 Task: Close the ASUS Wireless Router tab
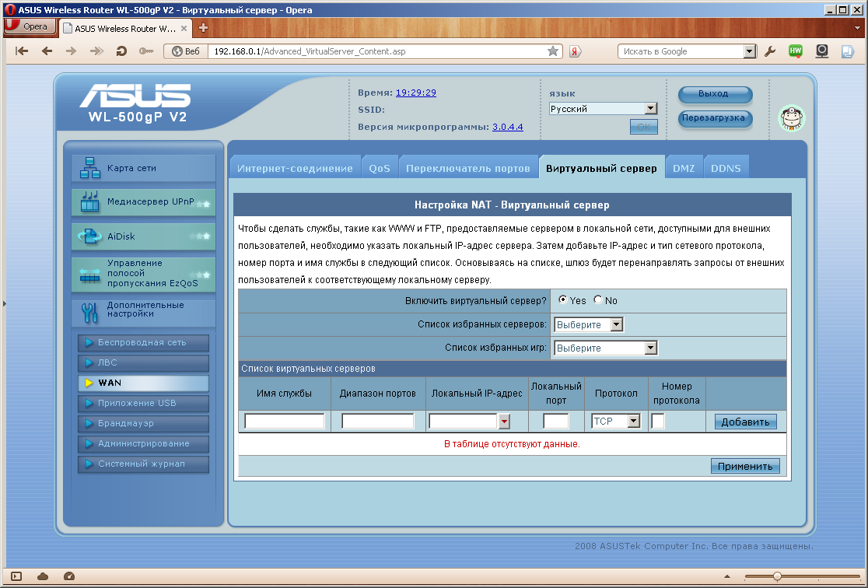(x=184, y=28)
